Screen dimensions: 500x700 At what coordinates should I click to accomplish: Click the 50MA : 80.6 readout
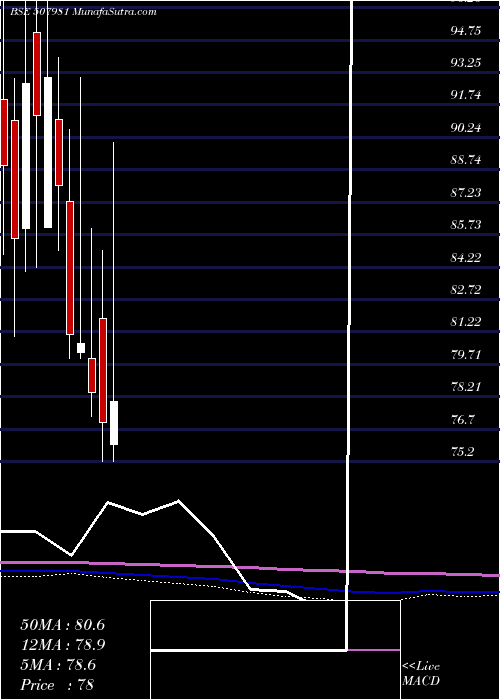coord(62,625)
